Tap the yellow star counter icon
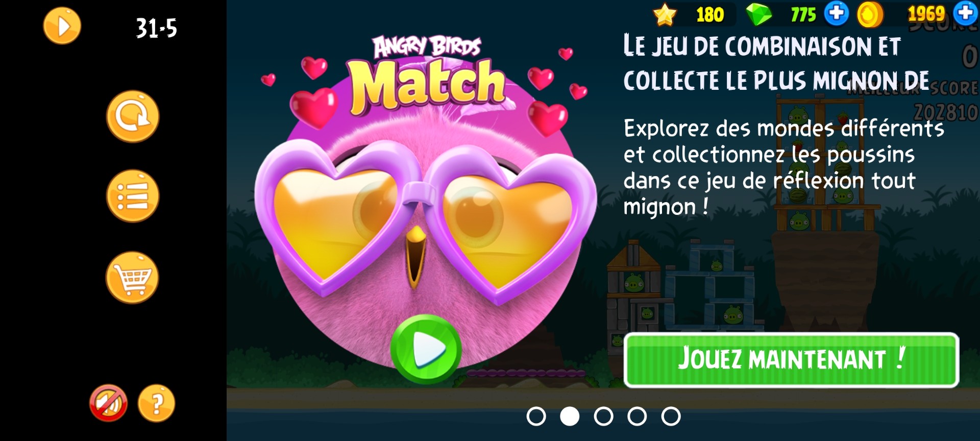Image resolution: width=980 pixels, height=441 pixels. point(665,14)
